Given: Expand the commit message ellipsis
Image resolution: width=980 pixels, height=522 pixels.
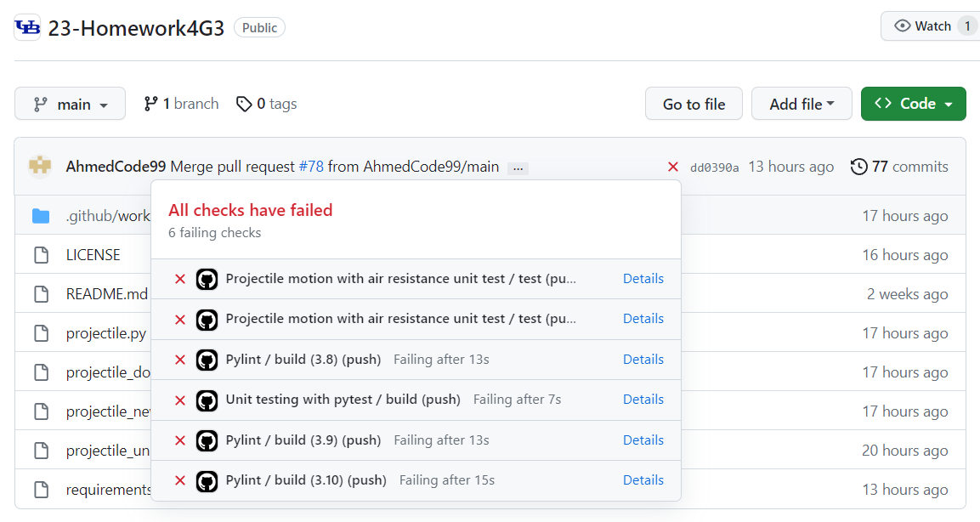Looking at the screenshot, I should 518,167.
